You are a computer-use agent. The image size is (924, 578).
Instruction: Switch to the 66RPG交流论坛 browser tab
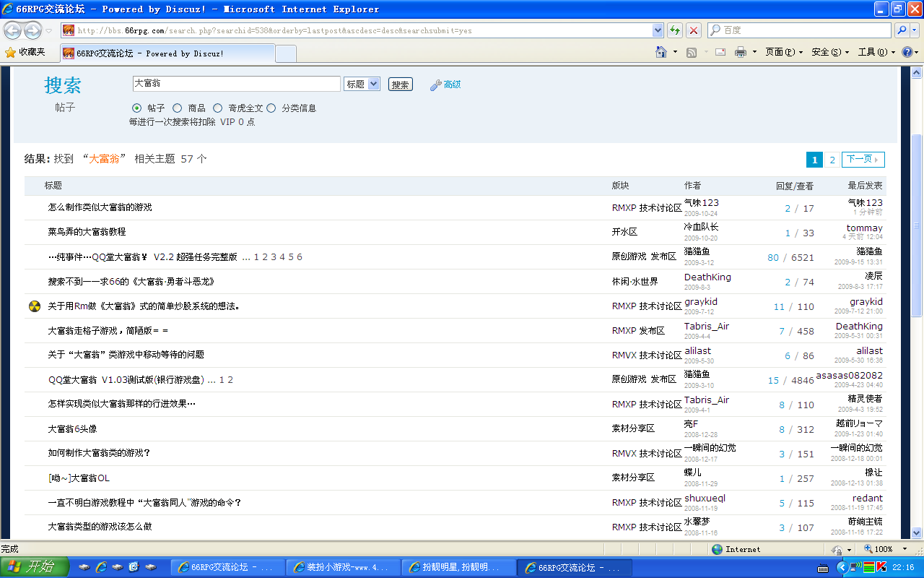pyautogui.click(x=167, y=53)
